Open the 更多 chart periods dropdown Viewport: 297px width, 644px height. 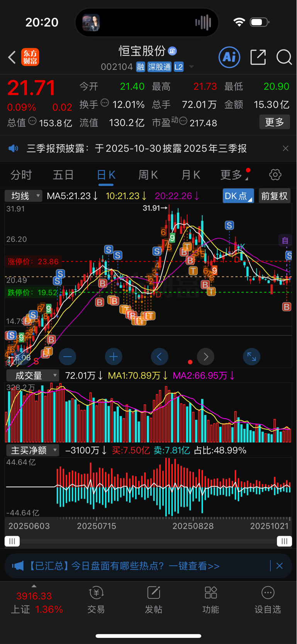coord(234,175)
